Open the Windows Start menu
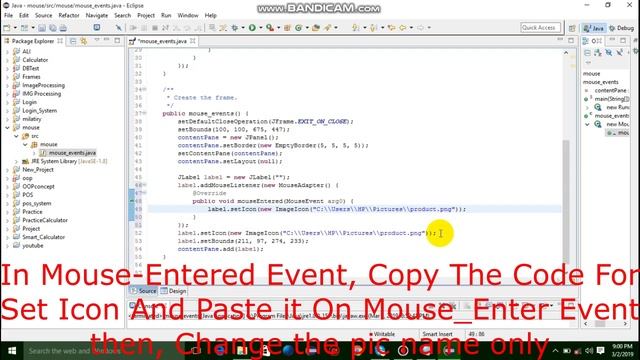This screenshot has height=360, width=640. point(11,351)
